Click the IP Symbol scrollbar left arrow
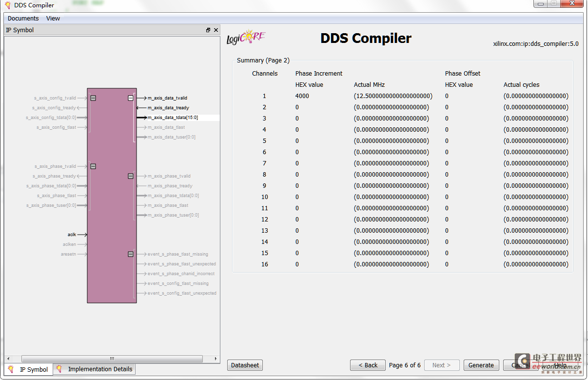The height and width of the screenshot is (381, 588). coord(8,359)
